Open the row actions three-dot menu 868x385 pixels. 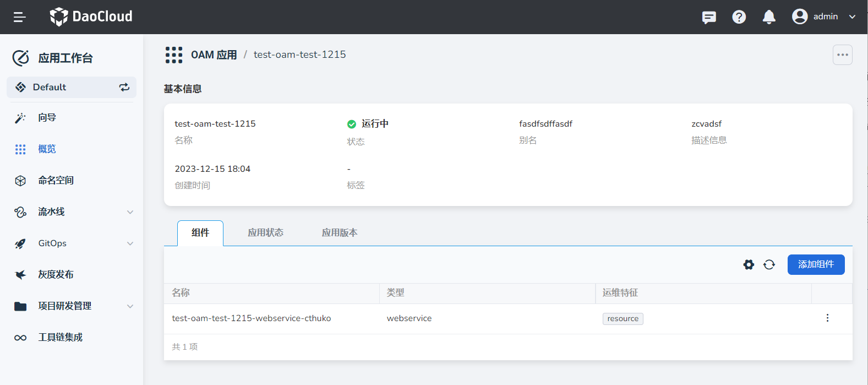click(827, 318)
